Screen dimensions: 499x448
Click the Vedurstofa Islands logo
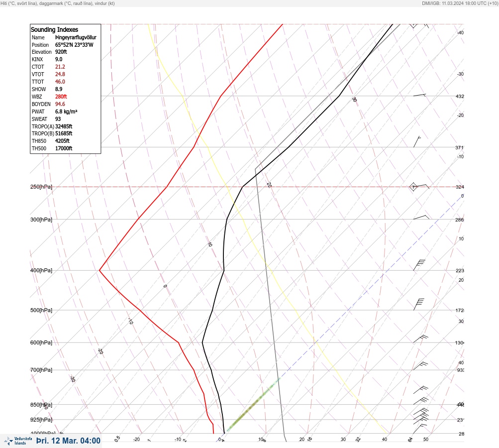18,441
